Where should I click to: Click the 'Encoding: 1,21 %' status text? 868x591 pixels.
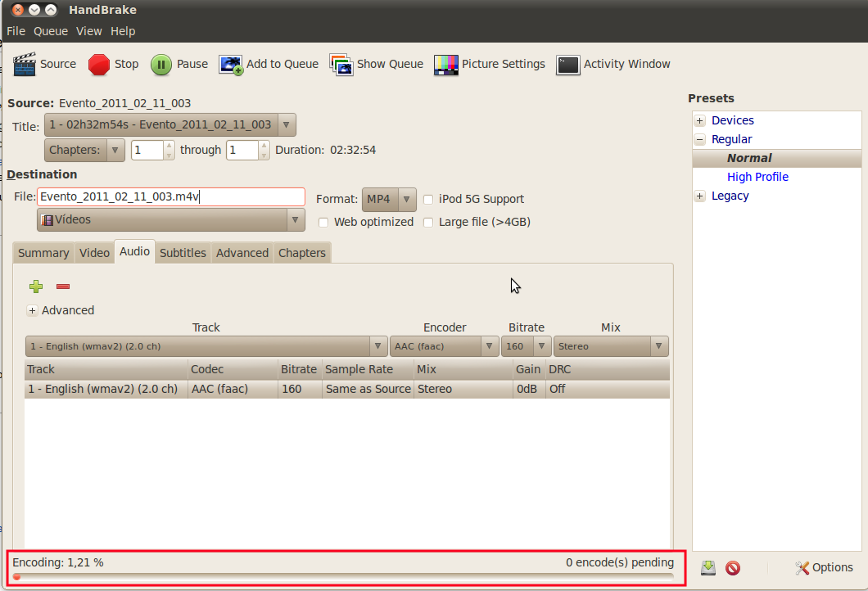click(58, 563)
